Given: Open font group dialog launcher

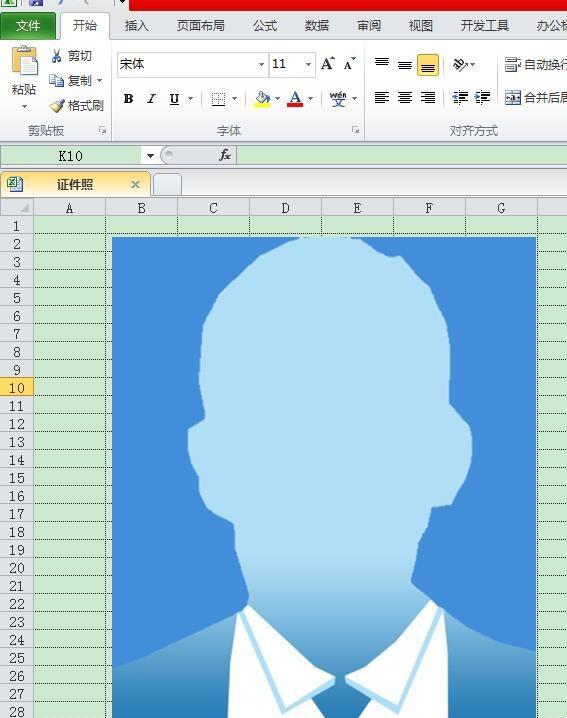Looking at the screenshot, I should pos(355,131).
